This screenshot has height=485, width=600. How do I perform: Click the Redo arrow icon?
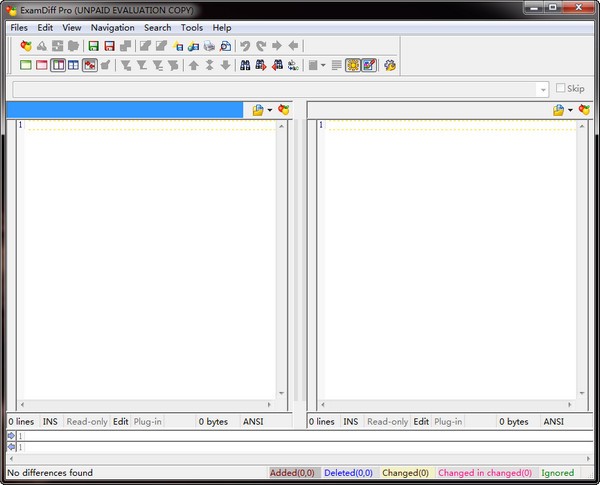[x=261, y=46]
